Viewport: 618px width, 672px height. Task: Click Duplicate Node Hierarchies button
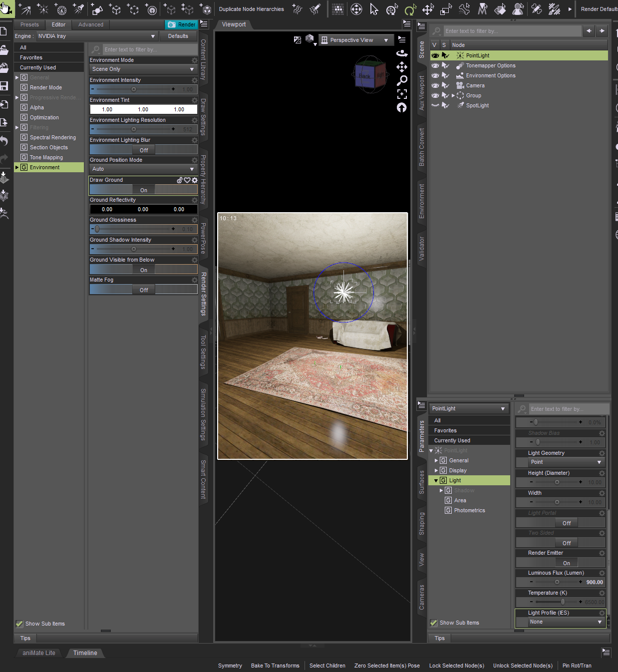point(251,9)
